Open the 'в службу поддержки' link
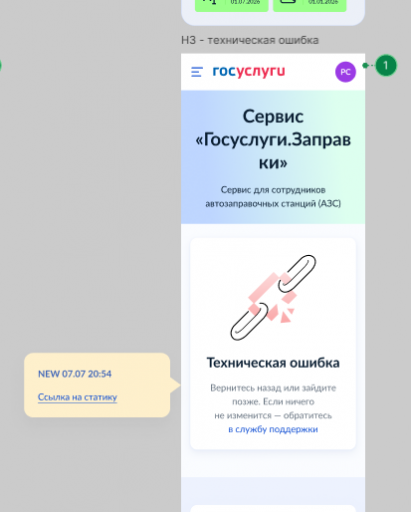 point(273,429)
